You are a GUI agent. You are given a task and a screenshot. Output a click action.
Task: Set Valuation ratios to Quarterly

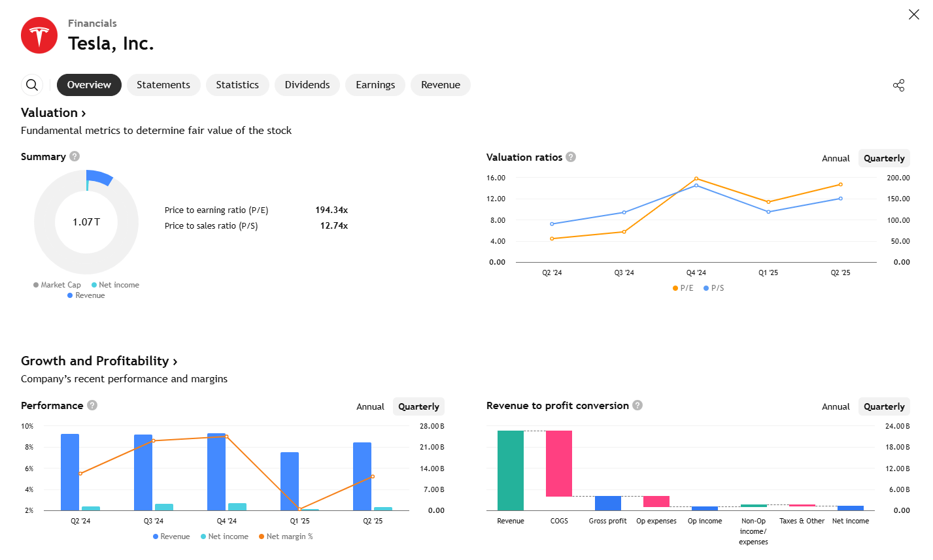click(884, 158)
